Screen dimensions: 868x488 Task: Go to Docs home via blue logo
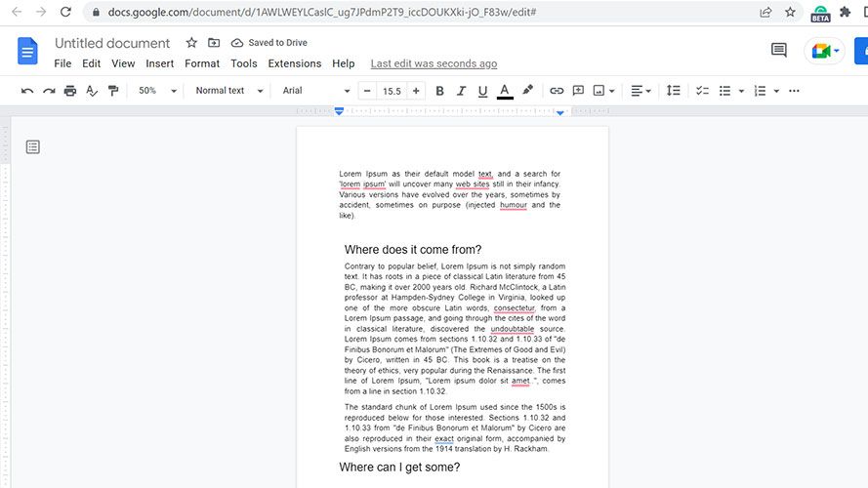coord(27,52)
